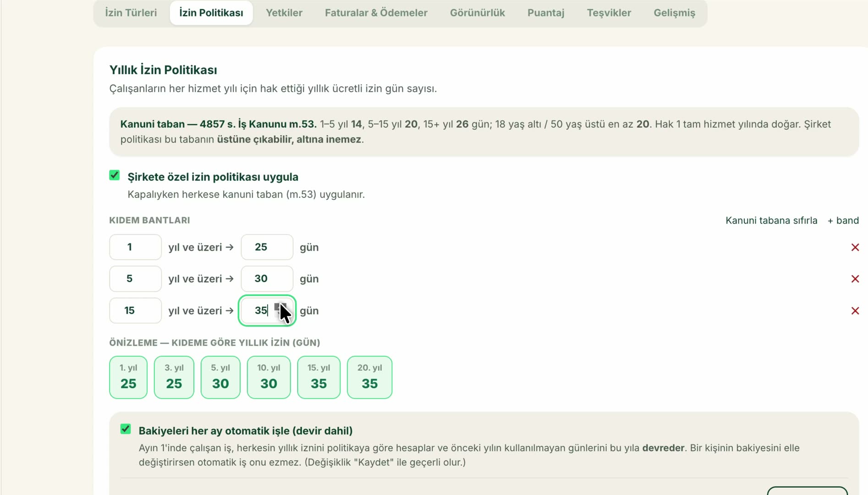Click the Şirkete özel izin politikası uygula label

pyautogui.click(x=213, y=177)
